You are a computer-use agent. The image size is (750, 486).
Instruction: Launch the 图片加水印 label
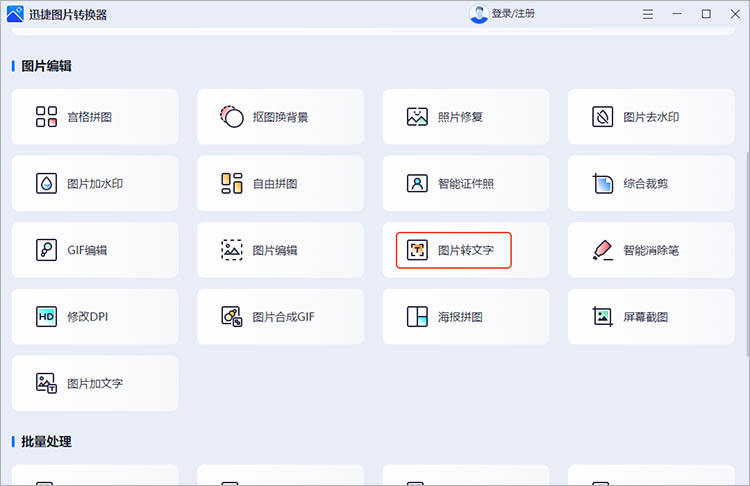point(95,184)
